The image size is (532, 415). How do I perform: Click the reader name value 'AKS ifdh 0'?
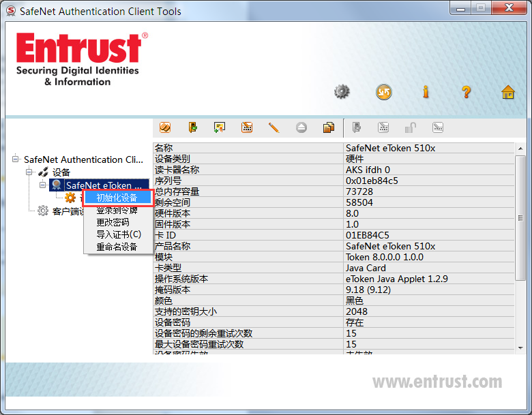click(x=368, y=170)
